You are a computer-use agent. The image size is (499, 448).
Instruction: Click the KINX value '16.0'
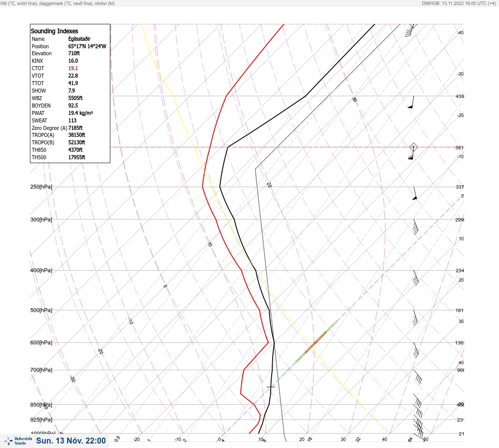(x=73, y=61)
